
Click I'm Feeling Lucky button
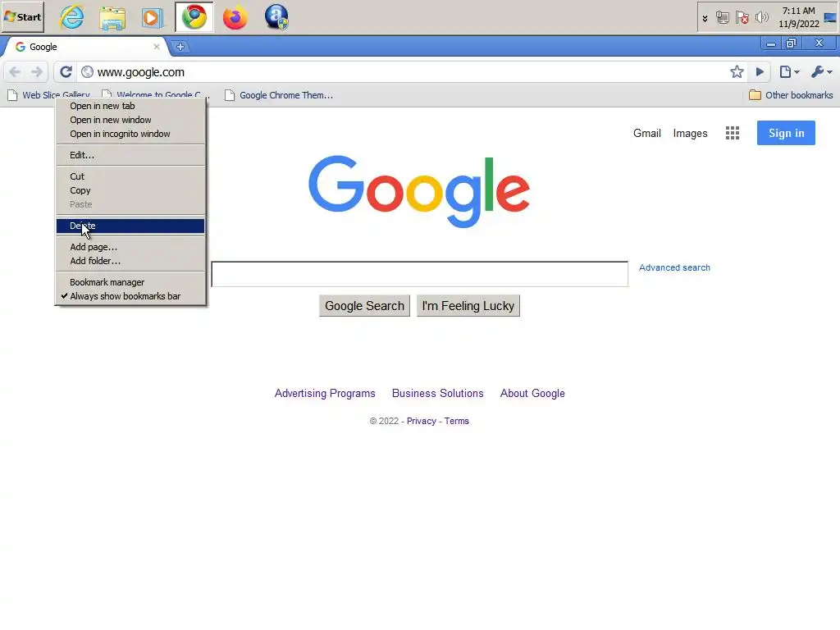click(x=468, y=306)
